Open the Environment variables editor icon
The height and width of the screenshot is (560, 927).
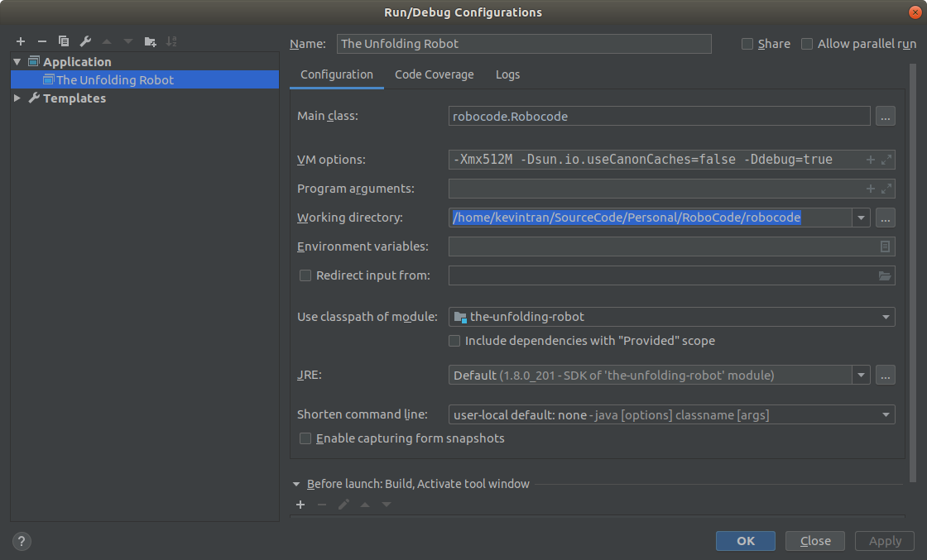885,246
